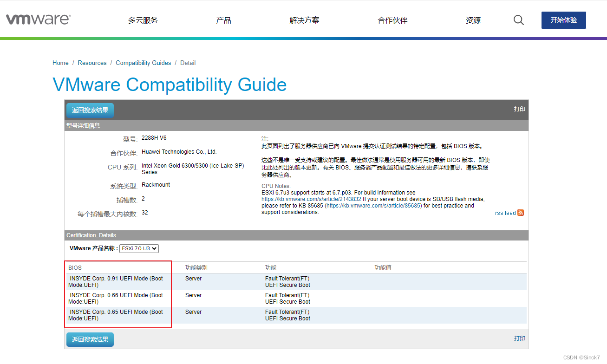The width and height of the screenshot is (607, 364).
Task: Click the 开始体验 button
Action: coord(564,20)
